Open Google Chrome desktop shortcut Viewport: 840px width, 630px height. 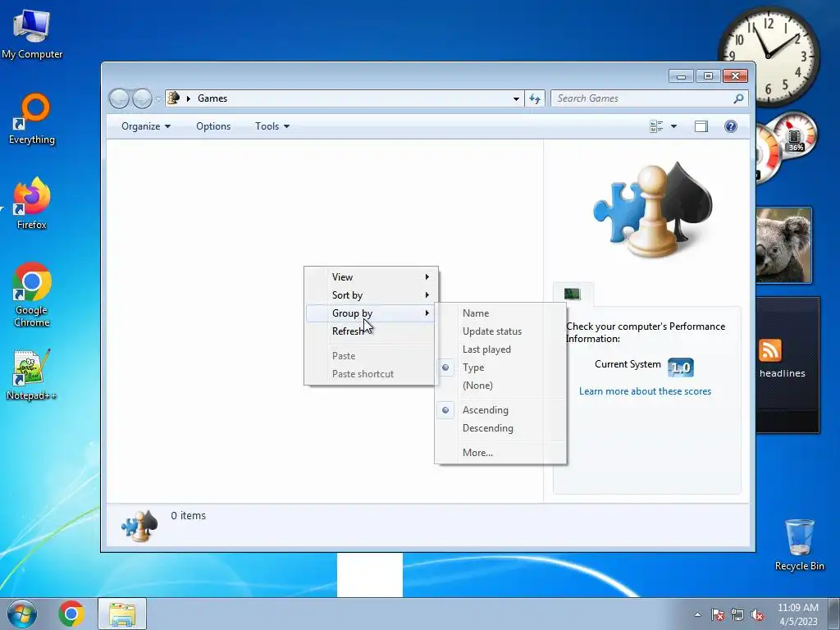point(32,294)
